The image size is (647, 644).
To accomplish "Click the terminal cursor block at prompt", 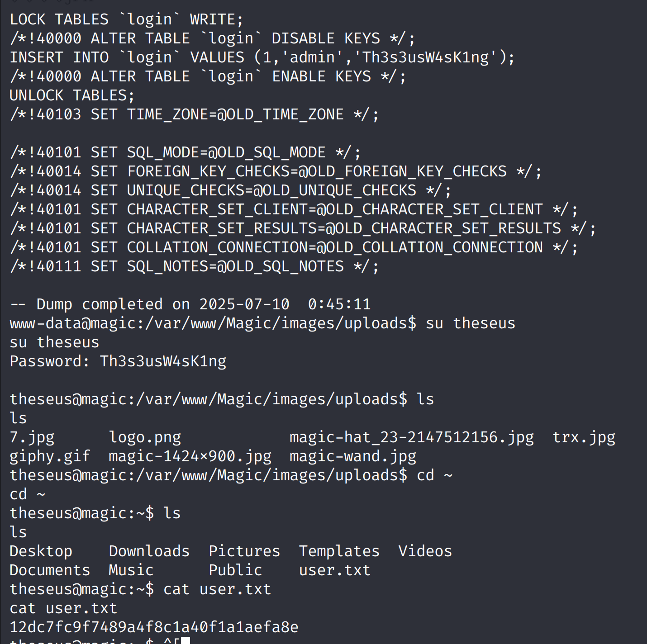I will coord(185,640).
